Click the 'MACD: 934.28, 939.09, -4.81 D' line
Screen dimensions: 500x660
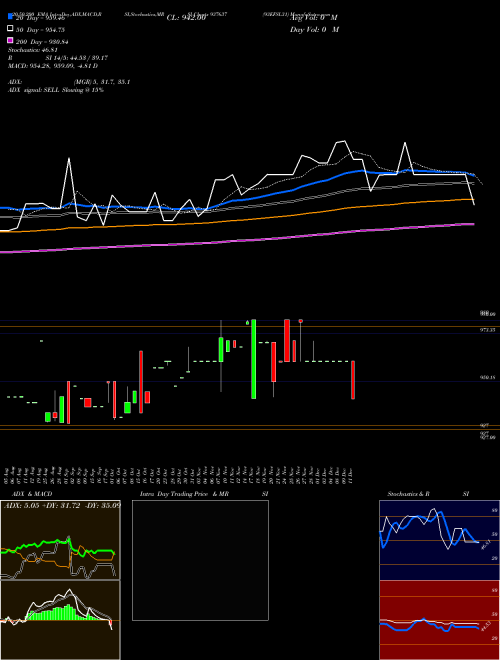pyautogui.click(x=53, y=66)
